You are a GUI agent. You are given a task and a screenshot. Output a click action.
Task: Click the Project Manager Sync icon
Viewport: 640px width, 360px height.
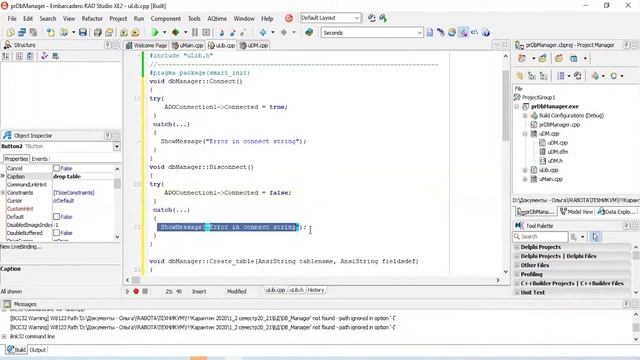(x=520, y=76)
